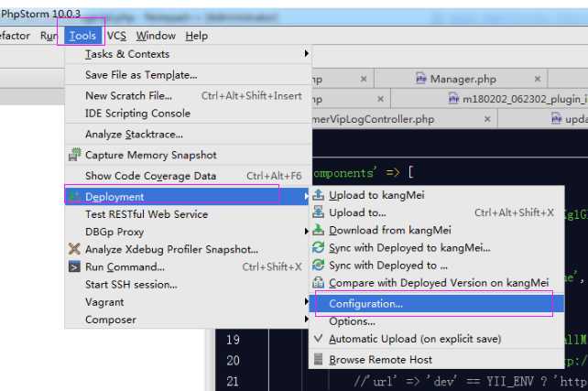This screenshot has height=391, width=588.
Task: Open the Tools menu
Action: 82,36
